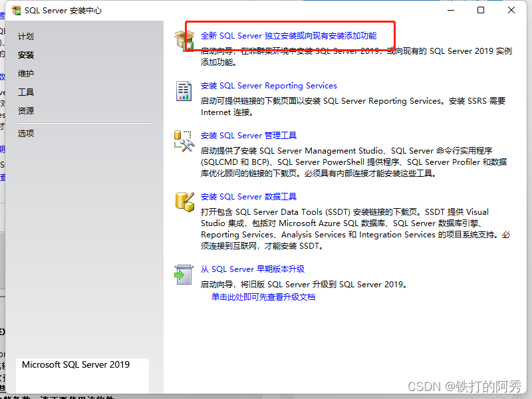Click description text mentioning Internet 连接
This screenshot has height=399, width=532.
point(353,106)
